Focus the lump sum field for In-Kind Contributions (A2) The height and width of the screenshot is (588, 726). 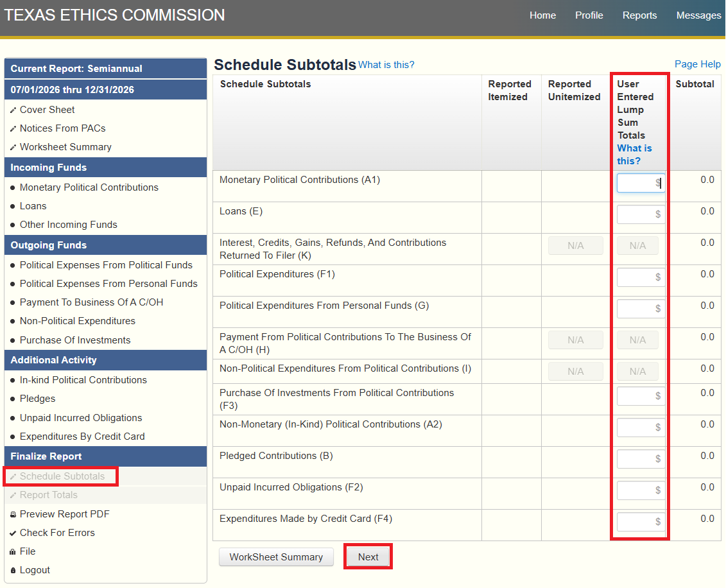(x=641, y=428)
